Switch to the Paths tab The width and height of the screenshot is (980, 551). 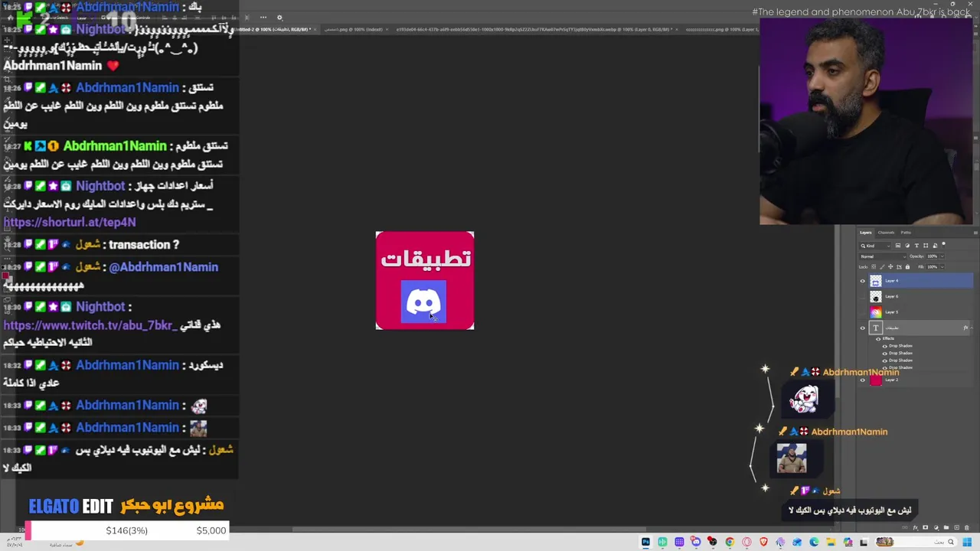tap(906, 233)
